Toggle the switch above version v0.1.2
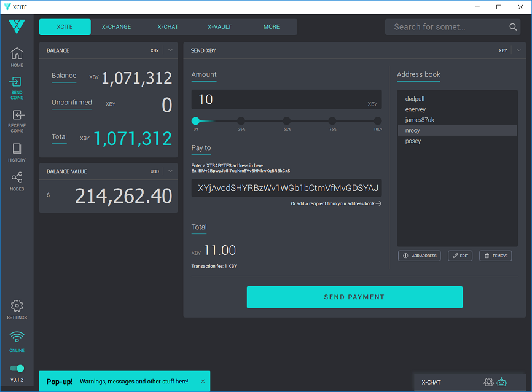The width and height of the screenshot is (532, 392). tap(17, 368)
